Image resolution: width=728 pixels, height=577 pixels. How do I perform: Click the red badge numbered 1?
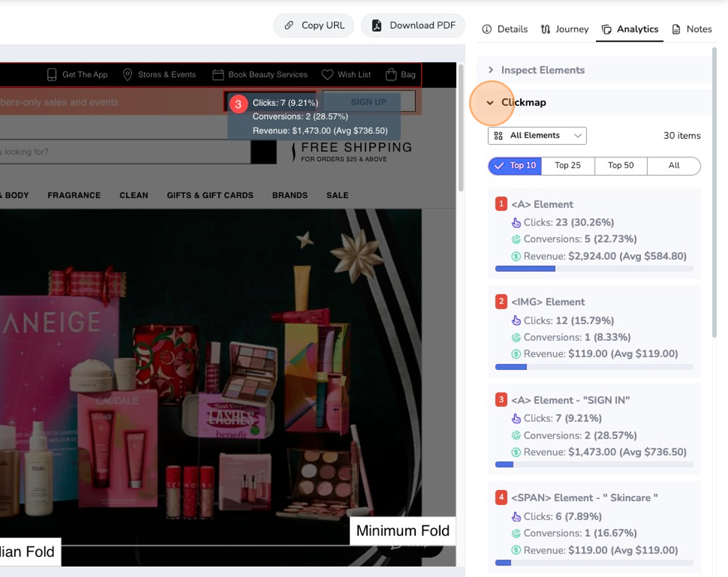(501, 204)
